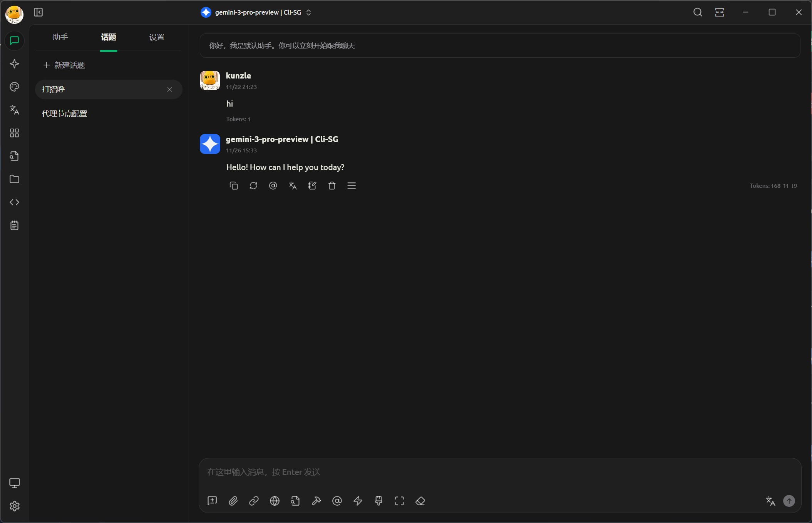Viewport: 812px width, 523px height.
Task: Select the 代理节点配置 topic
Action: 109,114
